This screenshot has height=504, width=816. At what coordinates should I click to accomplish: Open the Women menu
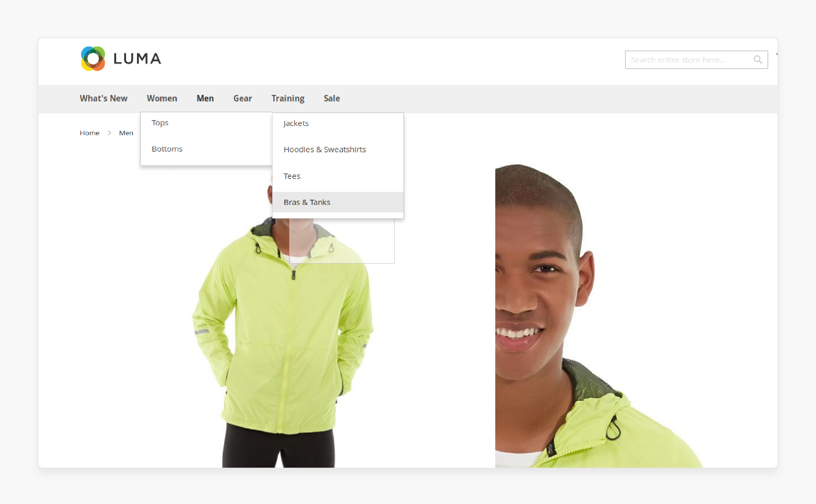pyautogui.click(x=162, y=98)
